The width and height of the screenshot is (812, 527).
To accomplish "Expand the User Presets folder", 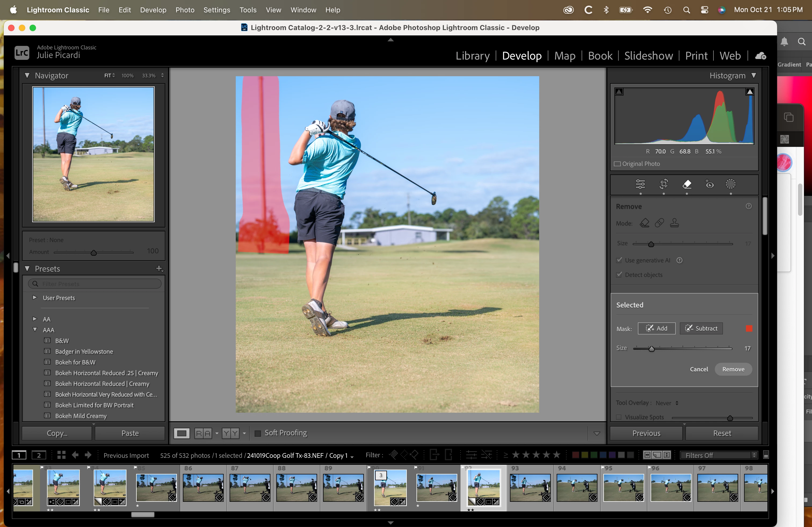I will pyautogui.click(x=35, y=298).
